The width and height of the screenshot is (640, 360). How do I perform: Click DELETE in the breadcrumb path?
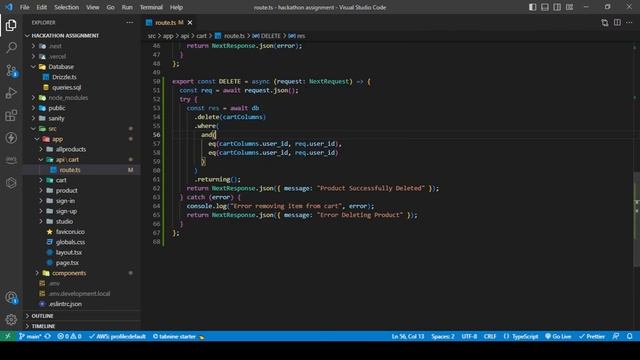coord(270,36)
